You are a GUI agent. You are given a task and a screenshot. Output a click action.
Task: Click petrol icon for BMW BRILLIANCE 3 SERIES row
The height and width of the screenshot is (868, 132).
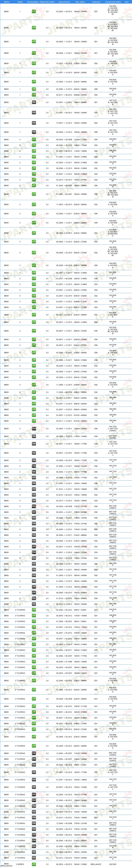click(x=34, y=864)
